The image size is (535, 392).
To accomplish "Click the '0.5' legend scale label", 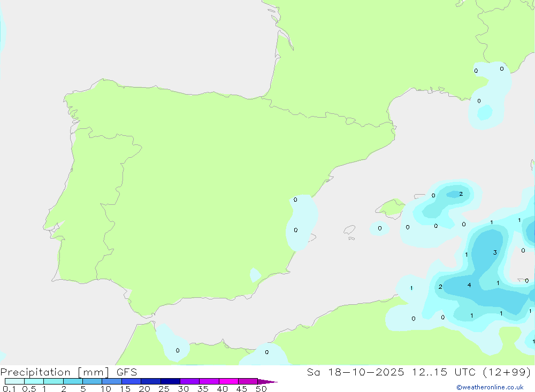I will [x=29, y=389].
